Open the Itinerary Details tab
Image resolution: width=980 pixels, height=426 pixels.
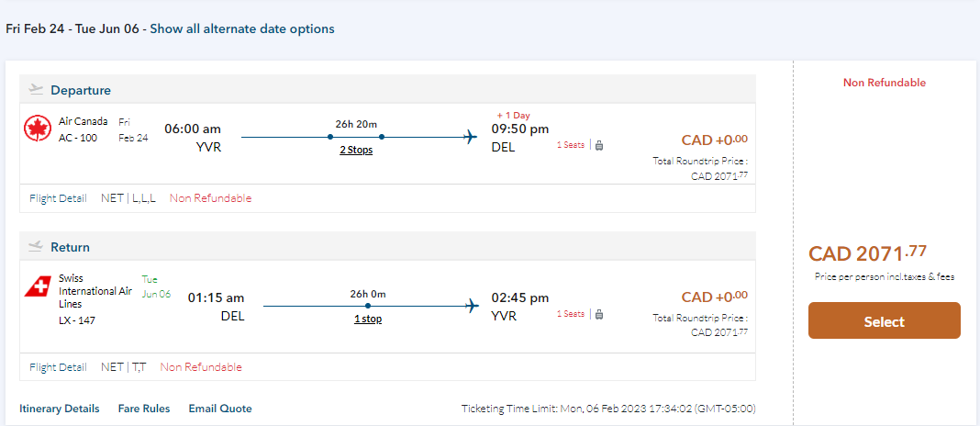[x=61, y=409]
